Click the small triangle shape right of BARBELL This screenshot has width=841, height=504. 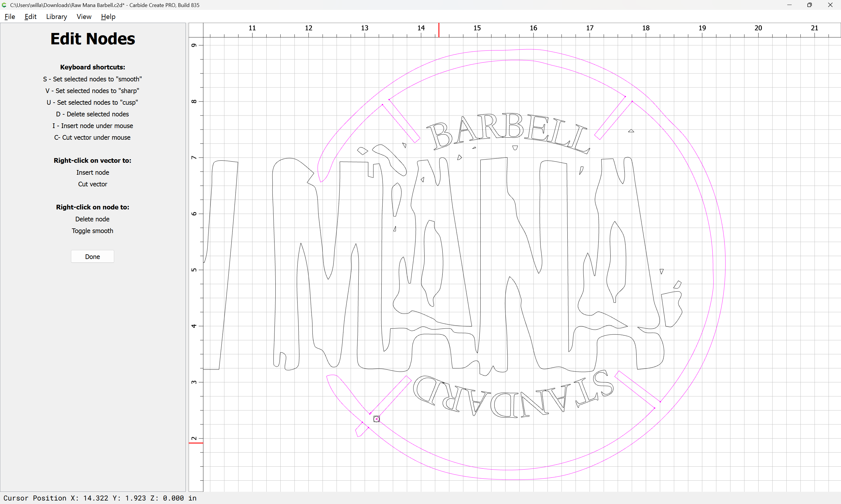click(x=631, y=131)
